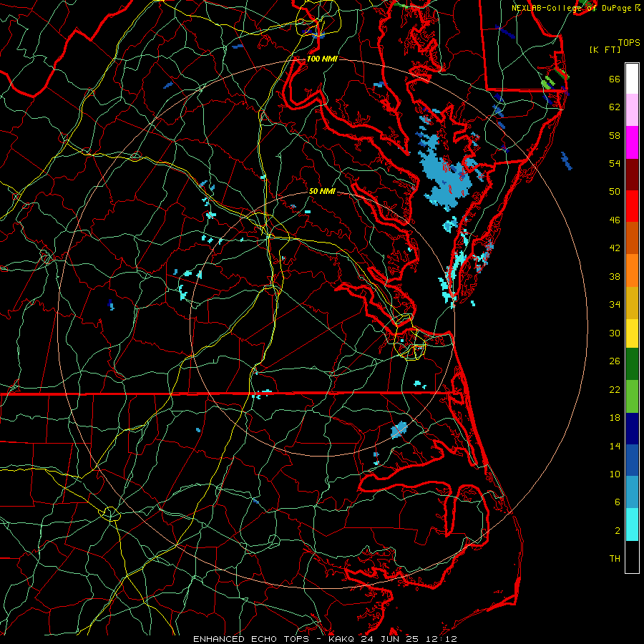Click the magenta 58 kft legend swatch
Image resolution: width=644 pixels, height=644 pixels.
coord(632,142)
